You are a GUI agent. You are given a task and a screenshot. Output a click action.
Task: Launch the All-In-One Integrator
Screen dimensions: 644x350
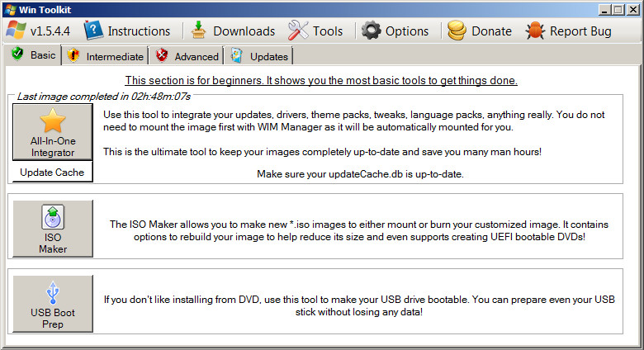pyautogui.click(x=53, y=132)
